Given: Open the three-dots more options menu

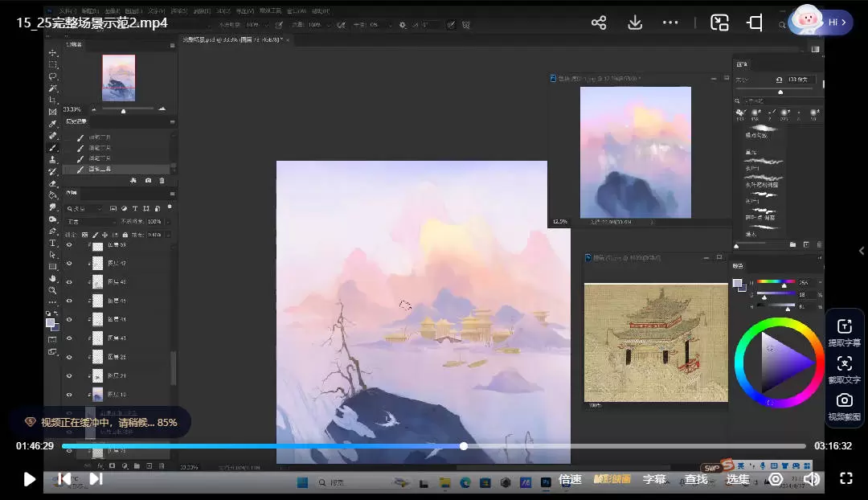Looking at the screenshot, I should tap(670, 23).
